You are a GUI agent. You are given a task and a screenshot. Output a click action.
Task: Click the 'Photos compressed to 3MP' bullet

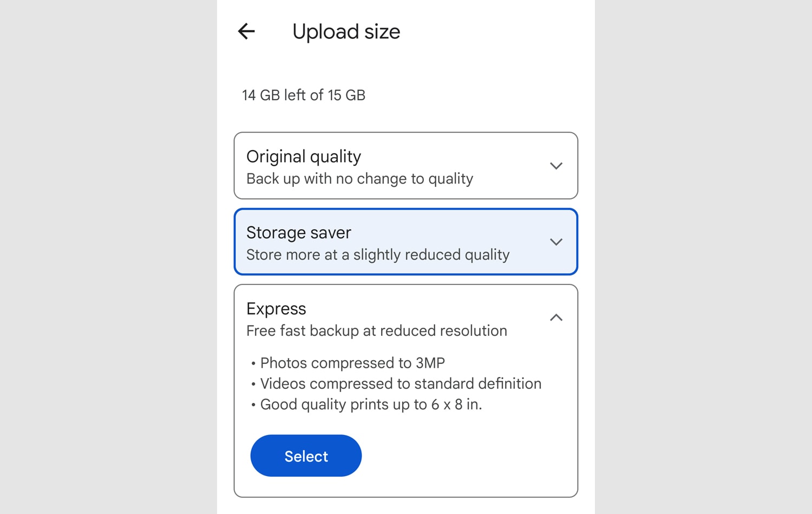352,363
